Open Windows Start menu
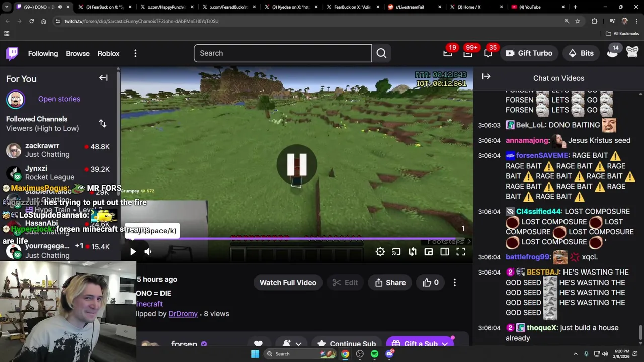 click(255, 354)
